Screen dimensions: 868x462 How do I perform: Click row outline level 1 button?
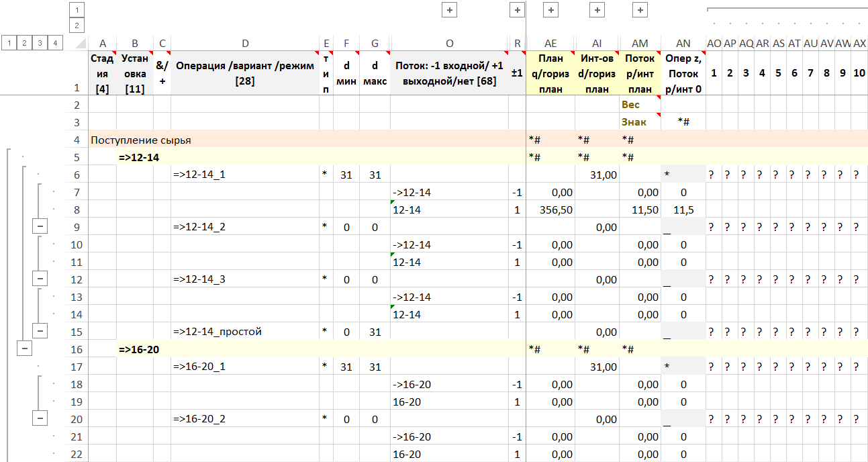click(x=9, y=43)
